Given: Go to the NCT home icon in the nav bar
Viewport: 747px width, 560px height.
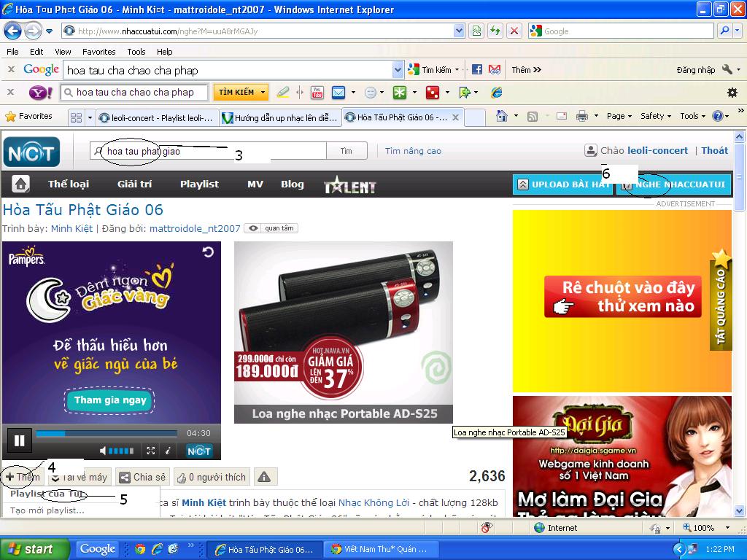Looking at the screenshot, I should (20, 184).
